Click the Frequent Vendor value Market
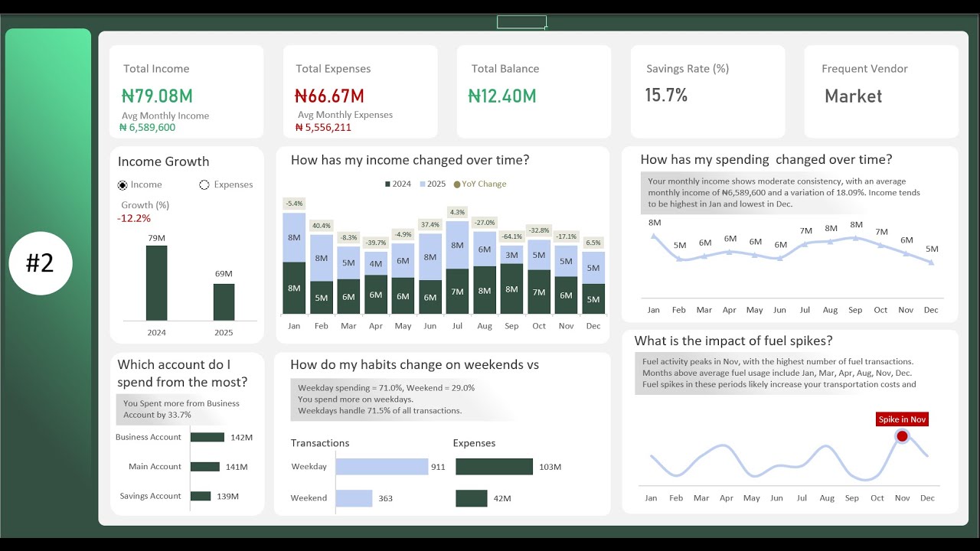The width and height of the screenshot is (980, 551). (x=853, y=96)
